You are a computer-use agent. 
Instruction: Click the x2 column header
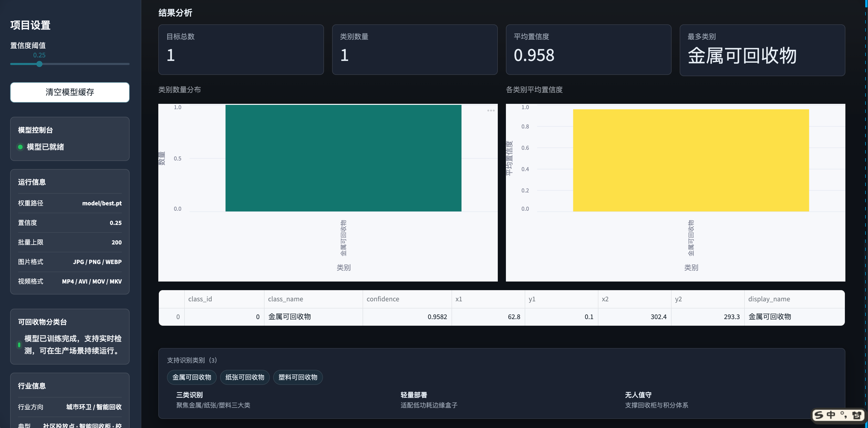pyautogui.click(x=634, y=299)
